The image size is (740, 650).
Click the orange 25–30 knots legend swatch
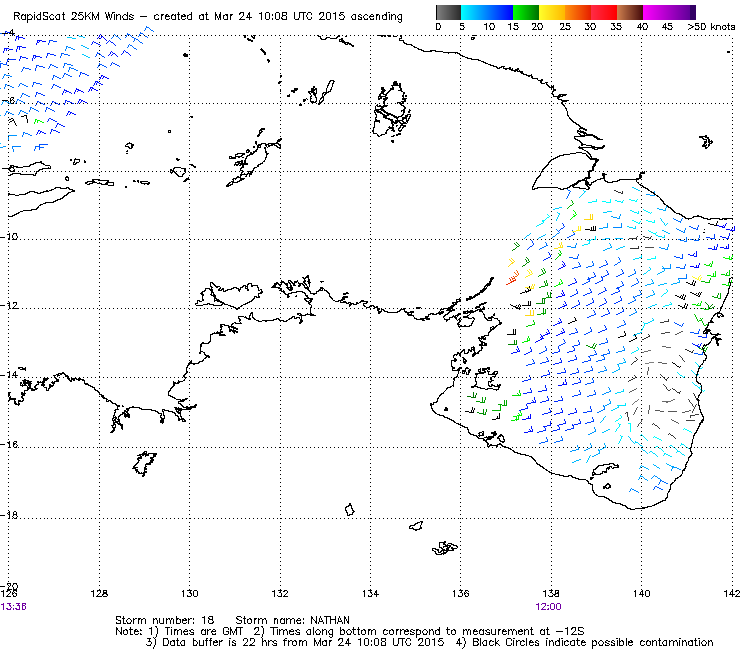pyautogui.click(x=578, y=12)
